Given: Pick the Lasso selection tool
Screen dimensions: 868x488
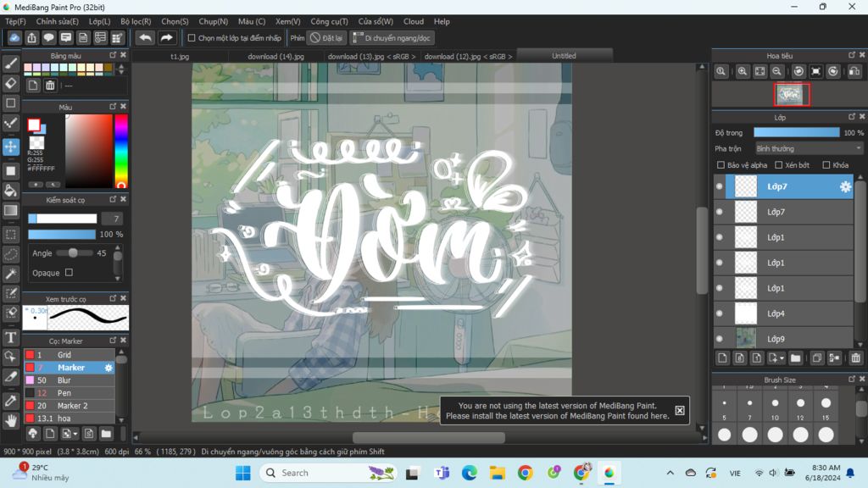Looking at the screenshot, I should click(10, 254).
